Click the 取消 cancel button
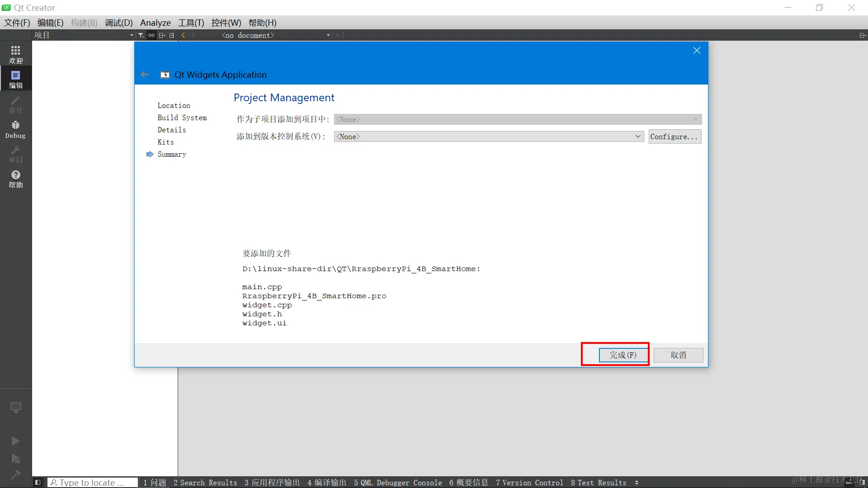The width and height of the screenshot is (868, 488). (678, 355)
